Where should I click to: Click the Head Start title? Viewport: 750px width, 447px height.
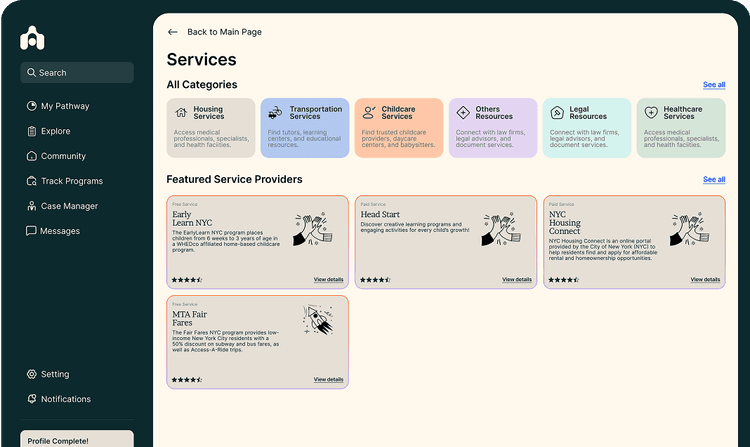point(380,214)
